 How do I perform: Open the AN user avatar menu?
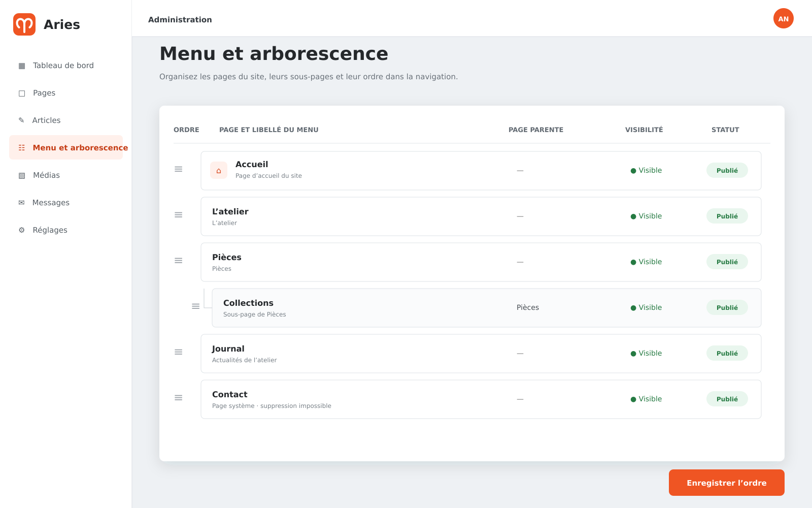pos(784,18)
